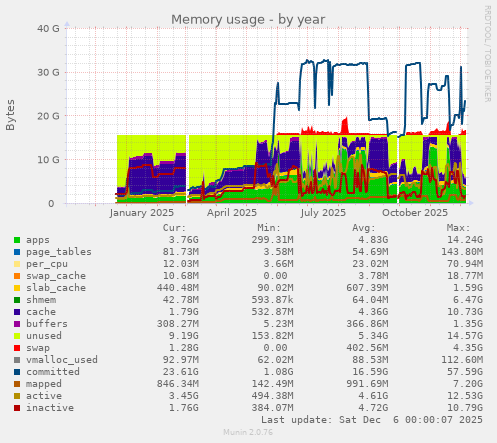The height and width of the screenshot is (443, 497).
Task: Click the 'Max:' column header
Action: [x=458, y=228]
